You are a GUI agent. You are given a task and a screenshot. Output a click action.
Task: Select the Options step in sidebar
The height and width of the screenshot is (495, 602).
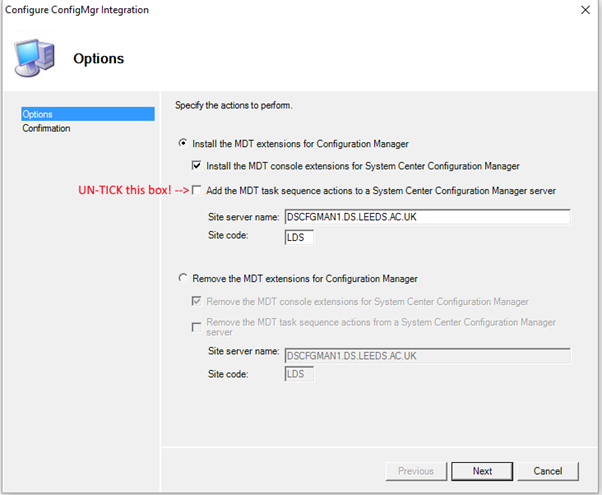[x=38, y=114]
